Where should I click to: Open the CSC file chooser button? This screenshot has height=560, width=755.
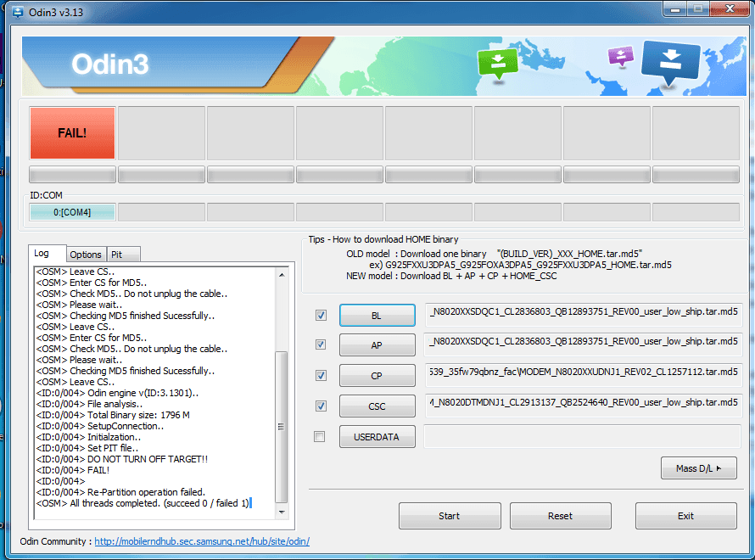pos(377,406)
